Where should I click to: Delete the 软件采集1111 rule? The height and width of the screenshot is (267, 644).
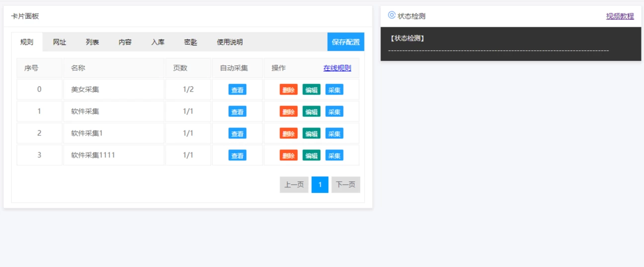288,155
